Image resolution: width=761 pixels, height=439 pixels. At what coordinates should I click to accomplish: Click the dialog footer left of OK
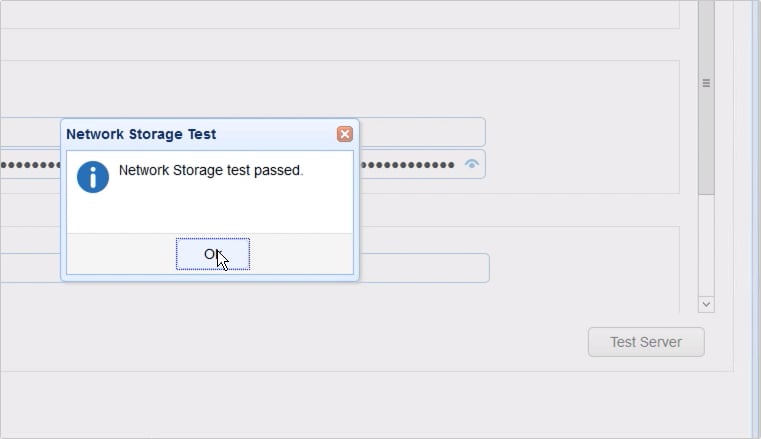coord(120,254)
